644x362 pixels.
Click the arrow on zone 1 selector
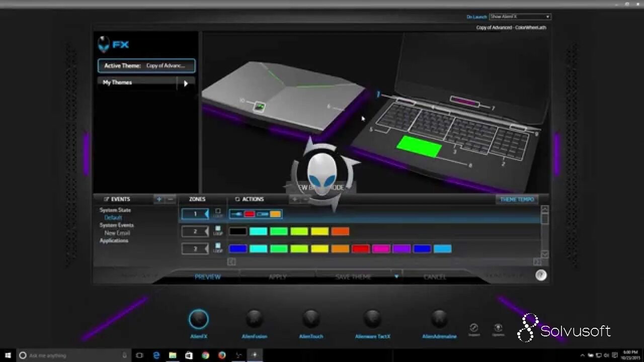click(x=206, y=214)
